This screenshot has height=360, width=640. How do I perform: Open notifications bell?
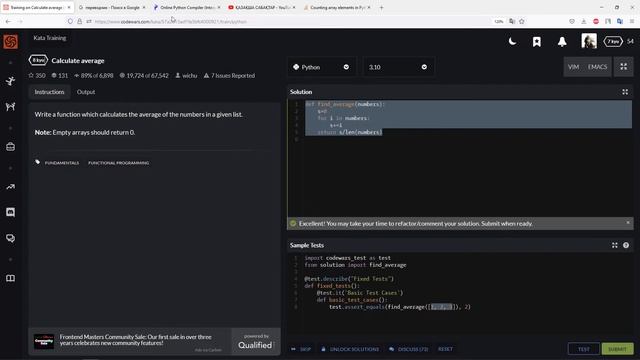[562, 41]
